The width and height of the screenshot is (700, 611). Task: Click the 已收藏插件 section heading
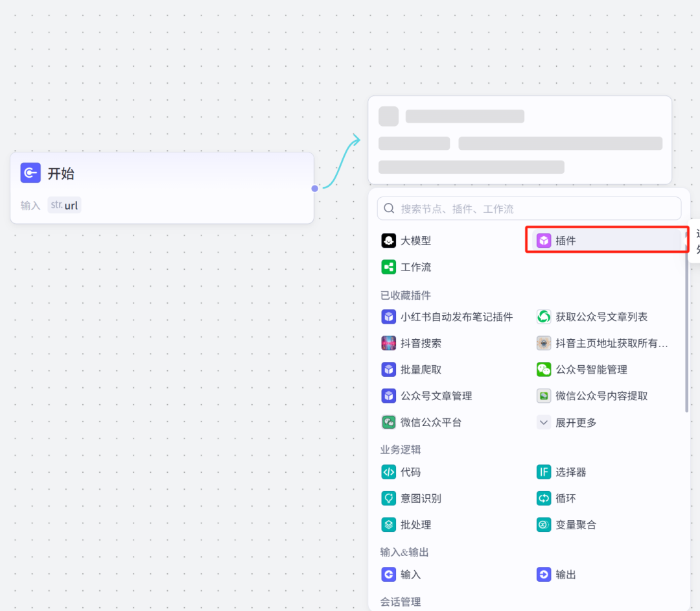(405, 295)
